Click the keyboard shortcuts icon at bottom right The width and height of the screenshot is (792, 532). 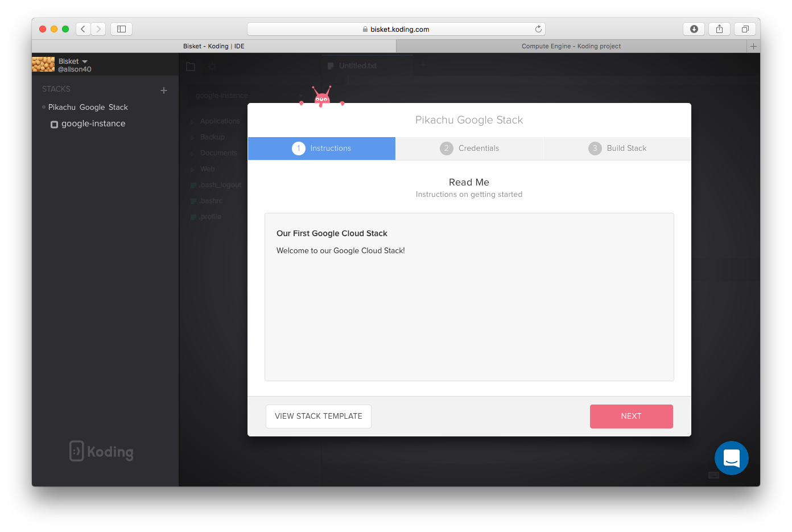(x=713, y=475)
